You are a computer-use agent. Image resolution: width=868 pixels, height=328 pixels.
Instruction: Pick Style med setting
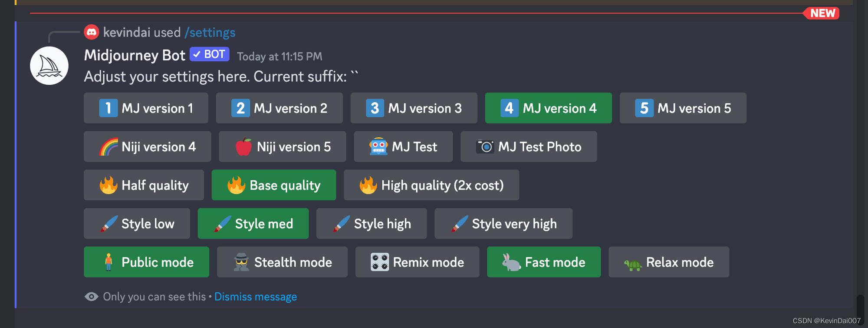(x=253, y=224)
